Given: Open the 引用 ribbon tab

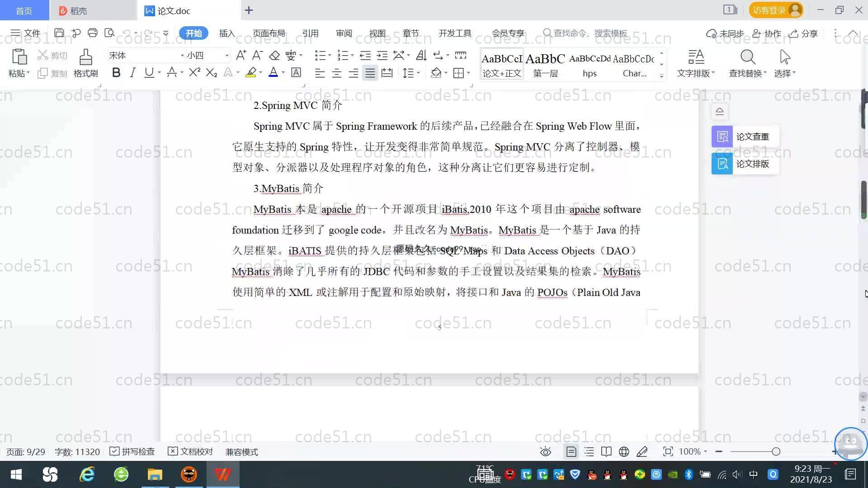Looking at the screenshot, I should (x=310, y=33).
